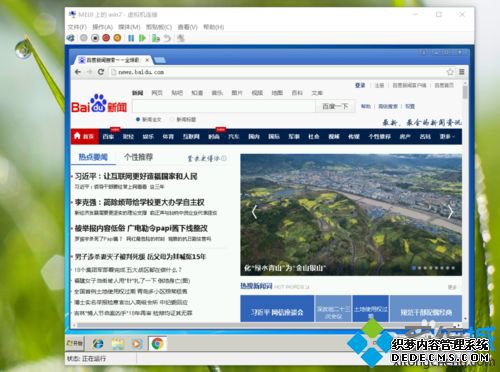The width and height of the screenshot is (500, 372).
Task: Click the orange Save state toolbar icon
Action: (x=117, y=38)
